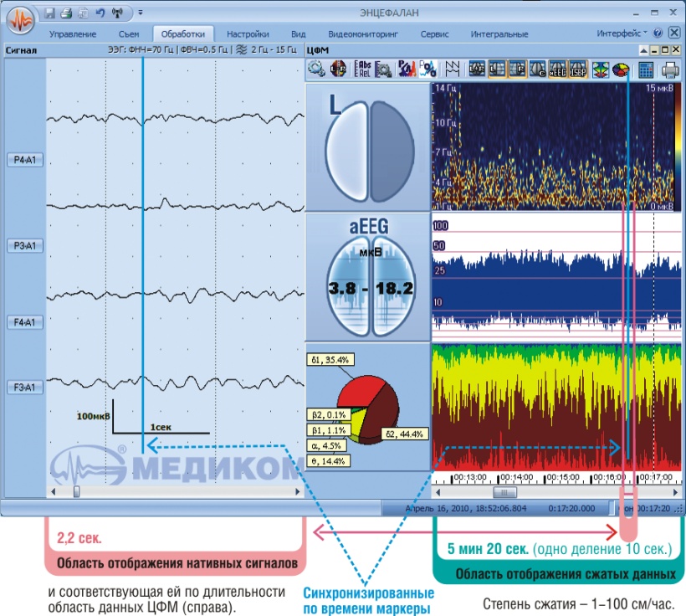
Task: Toggle the L left hemisphere view
Action: pyautogui.click(x=497, y=69)
